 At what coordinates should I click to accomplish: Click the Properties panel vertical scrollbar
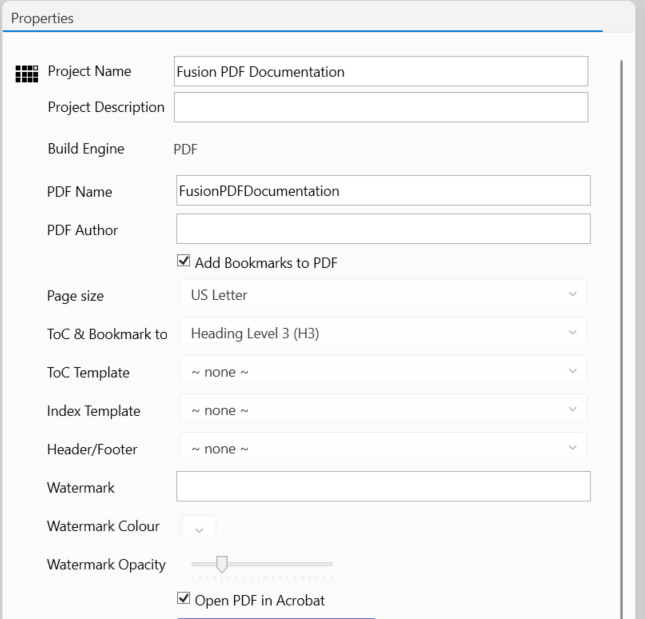[x=621, y=330]
